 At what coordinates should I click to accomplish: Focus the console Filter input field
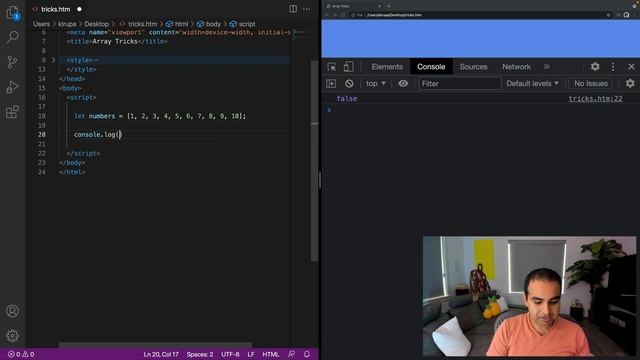click(460, 83)
